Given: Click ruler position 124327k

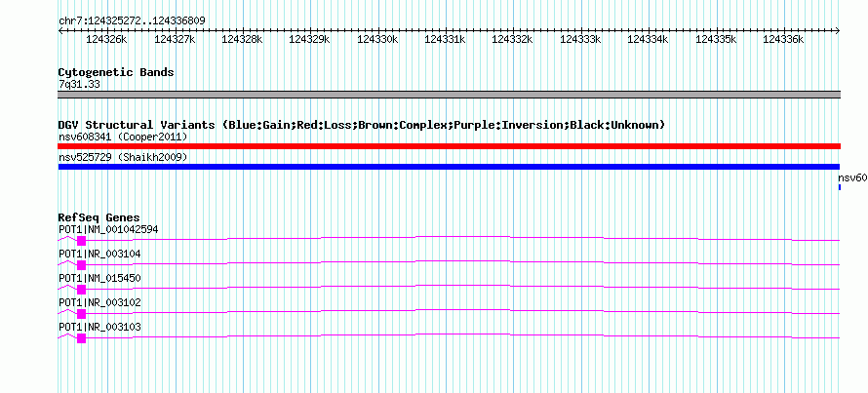Looking at the screenshot, I should (175, 39).
